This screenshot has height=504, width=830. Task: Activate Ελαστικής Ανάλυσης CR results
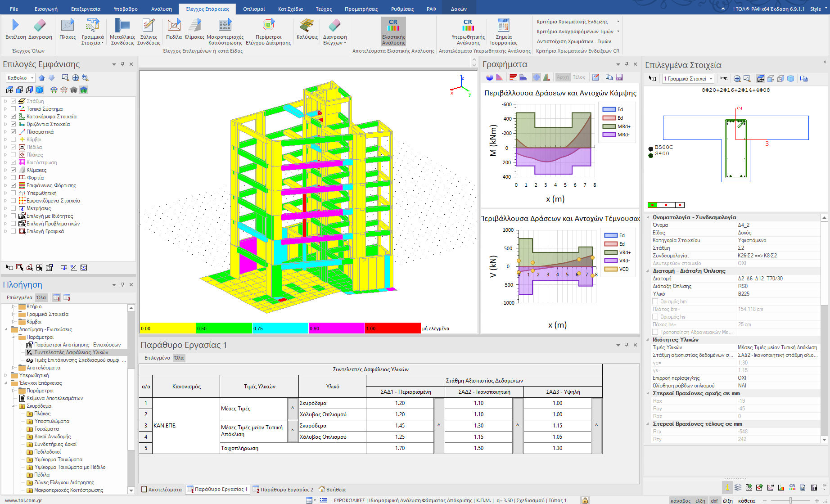click(x=393, y=31)
